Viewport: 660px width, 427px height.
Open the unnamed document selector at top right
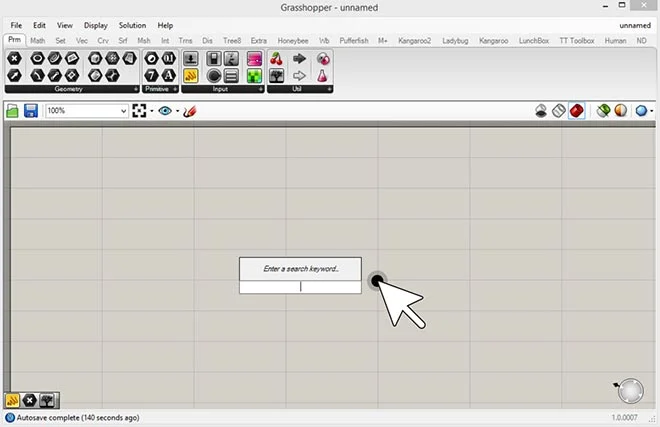coord(635,25)
